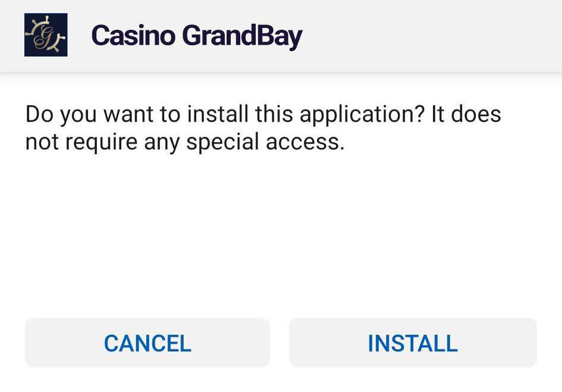Dismiss the install prompt via CANCEL
This screenshot has width=562, height=392.
pyautogui.click(x=147, y=343)
